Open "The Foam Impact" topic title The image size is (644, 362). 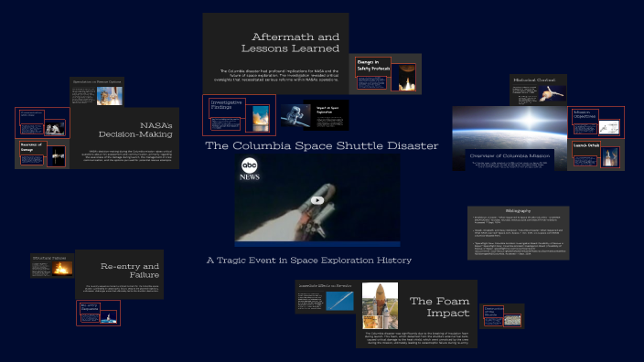(439, 307)
